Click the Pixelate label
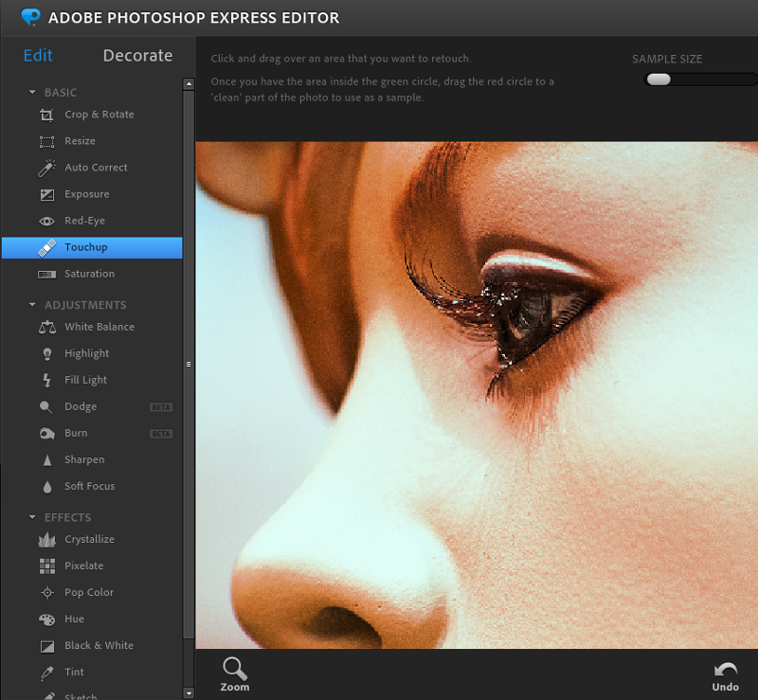The height and width of the screenshot is (700, 758). click(x=84, y=565)
